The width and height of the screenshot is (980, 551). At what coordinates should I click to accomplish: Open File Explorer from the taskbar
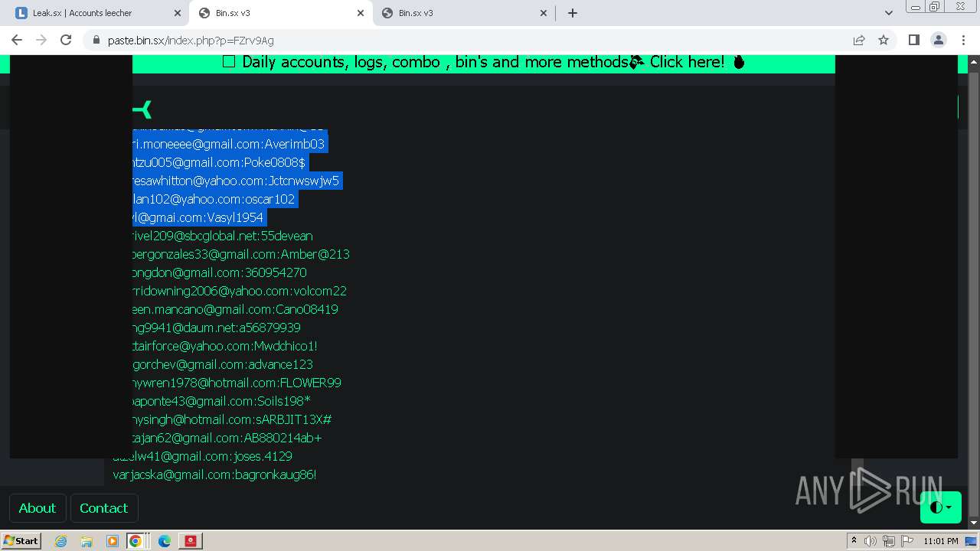[x=87, y=541]
